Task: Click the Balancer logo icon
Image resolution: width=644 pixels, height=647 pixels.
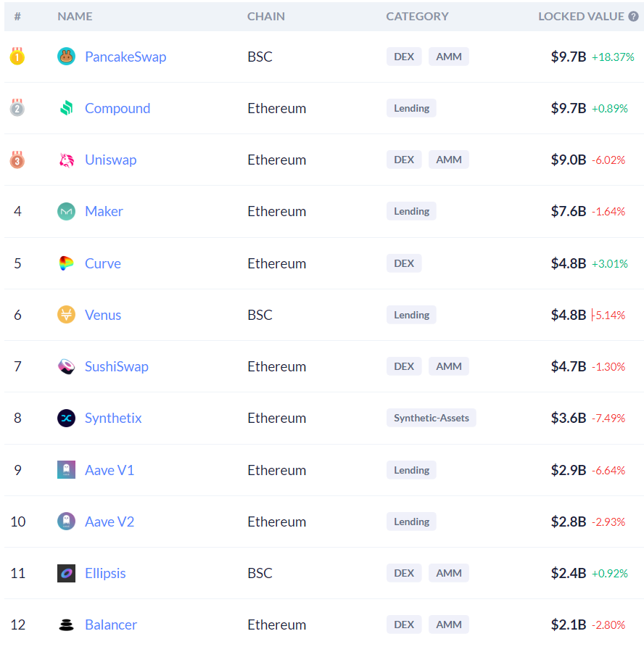Action: pos(66,625)
